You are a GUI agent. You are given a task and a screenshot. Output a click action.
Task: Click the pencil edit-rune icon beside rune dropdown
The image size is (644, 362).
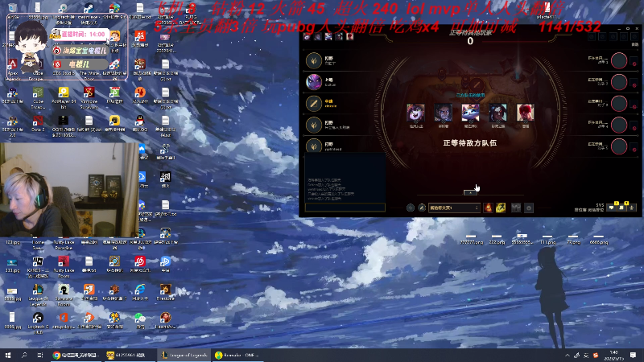[x=422, y=208]
